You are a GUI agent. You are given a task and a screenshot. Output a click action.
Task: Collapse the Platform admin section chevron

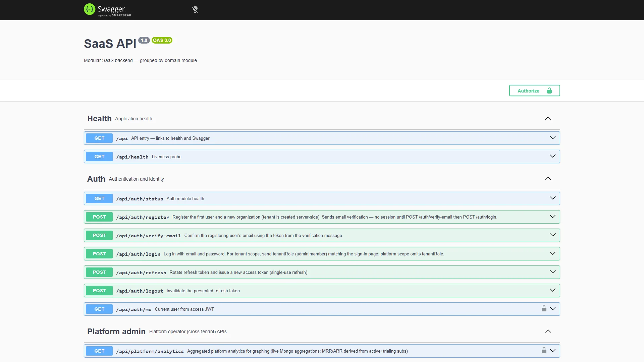coord(548,331)
